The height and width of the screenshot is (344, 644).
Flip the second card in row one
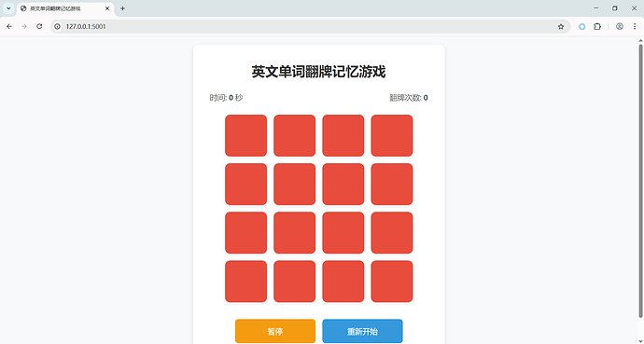[295, 136]
